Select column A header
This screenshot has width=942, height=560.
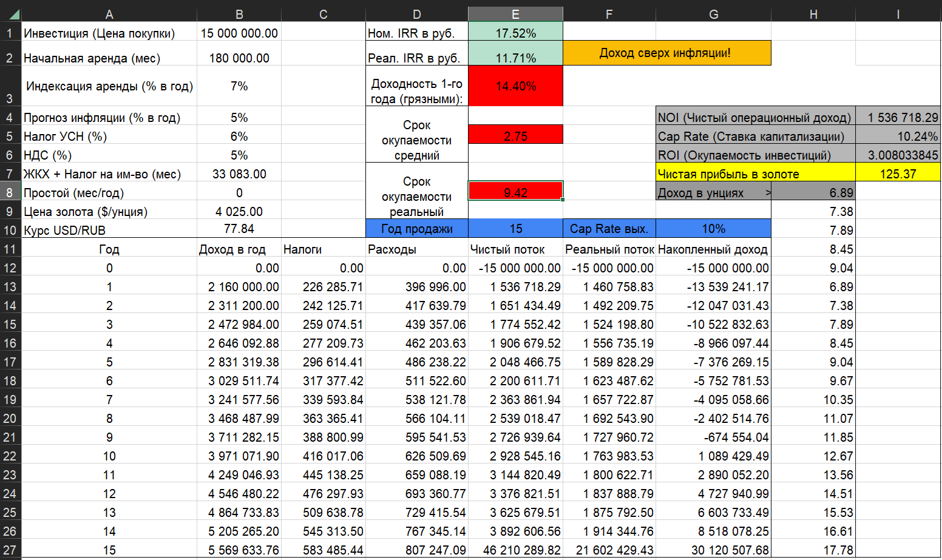(109, 14)
